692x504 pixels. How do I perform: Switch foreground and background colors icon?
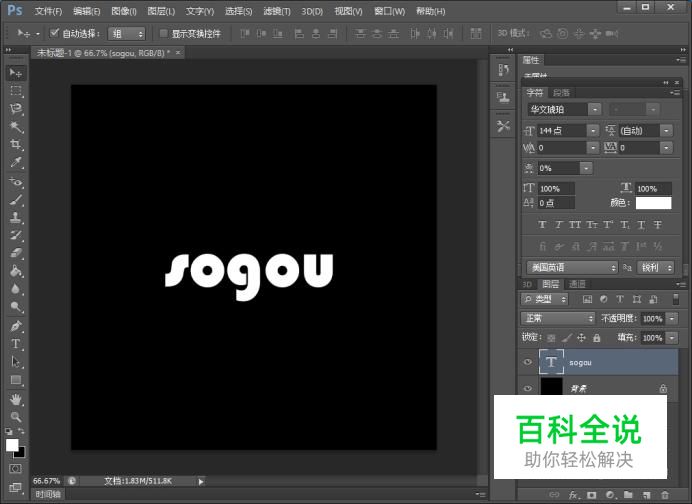pyautogui.click(x=21, y=431)
